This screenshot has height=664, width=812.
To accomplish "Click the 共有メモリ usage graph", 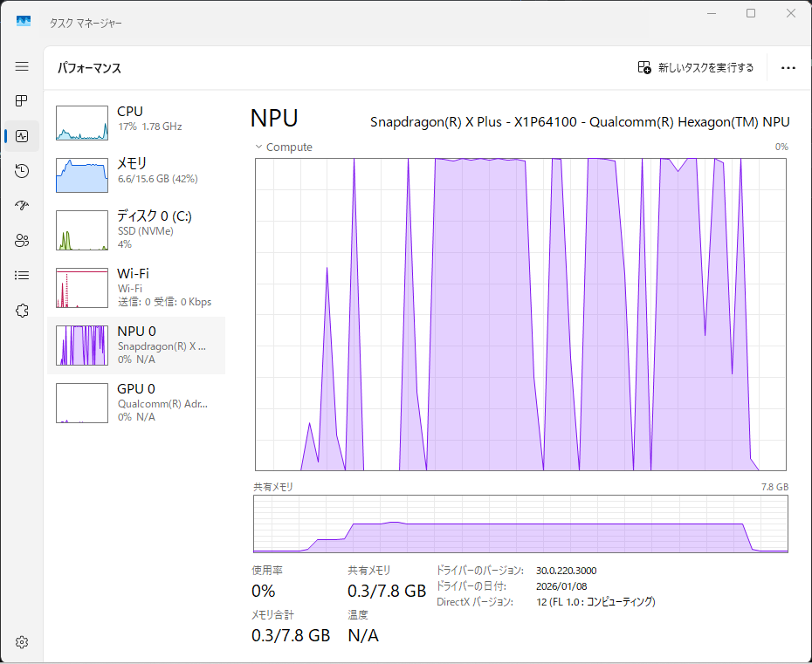I will click(x=520, y=524).
